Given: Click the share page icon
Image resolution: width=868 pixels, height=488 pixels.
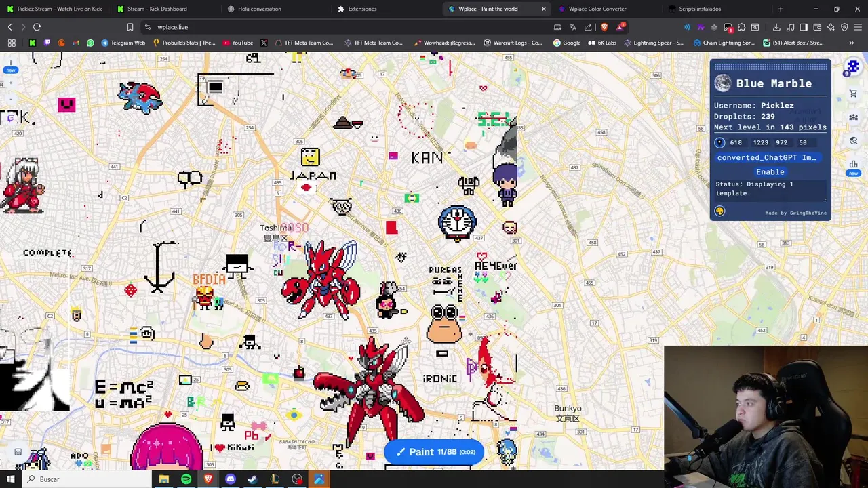Looking at the screenshot, I should coord(588,27).
